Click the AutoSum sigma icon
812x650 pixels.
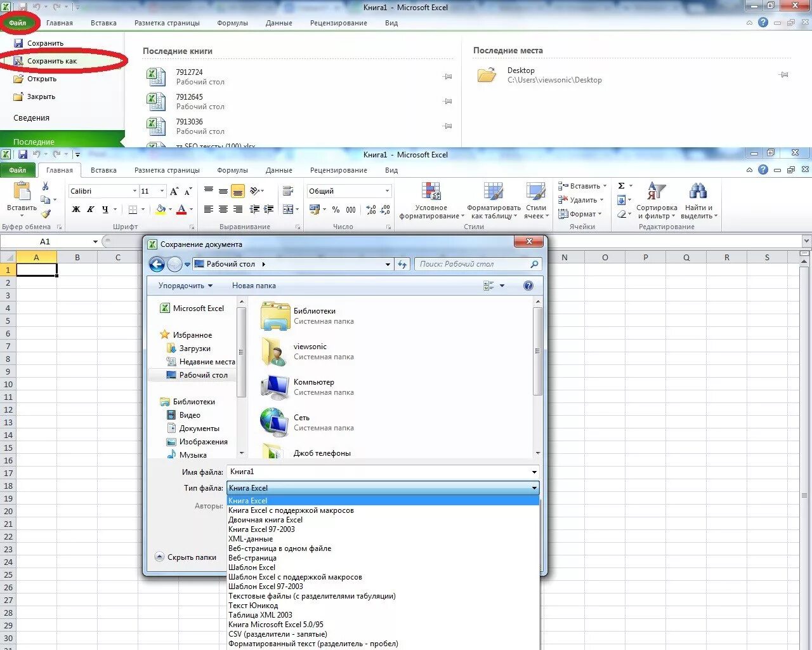pos(622,186)
